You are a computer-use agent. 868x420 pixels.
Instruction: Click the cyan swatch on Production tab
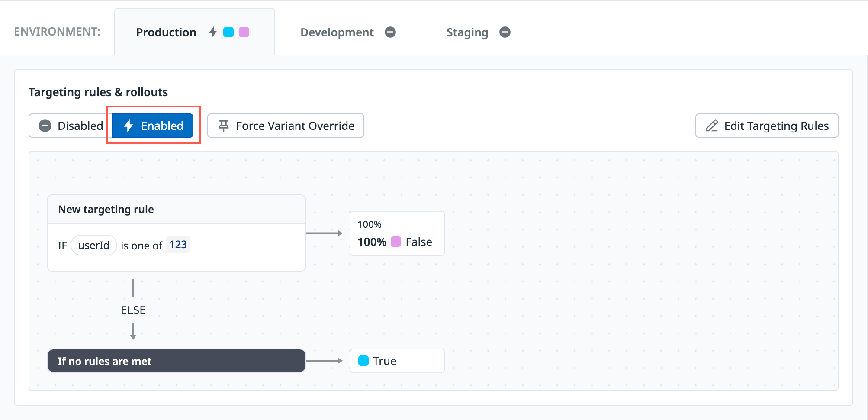tap(228, 32)
